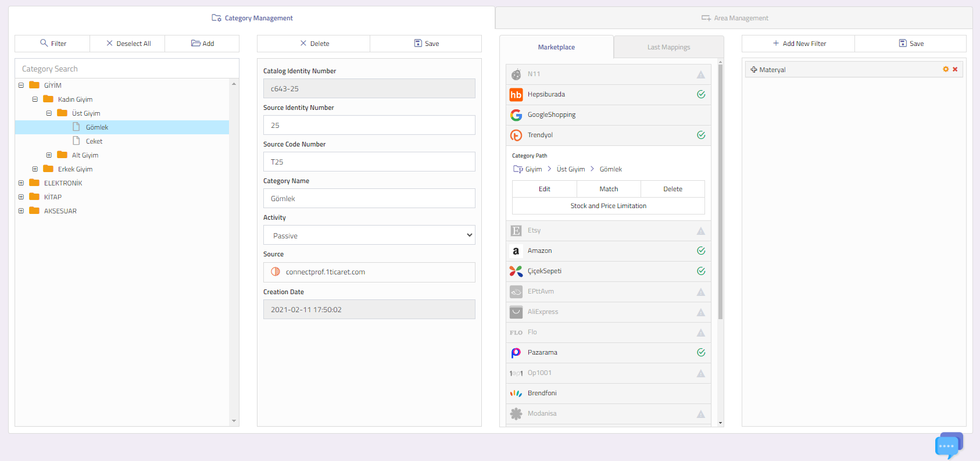This screenshot has height=461, width=980.
Task: Click the Trendyol marketplace logo icon
Action: (x=516, y=135)
